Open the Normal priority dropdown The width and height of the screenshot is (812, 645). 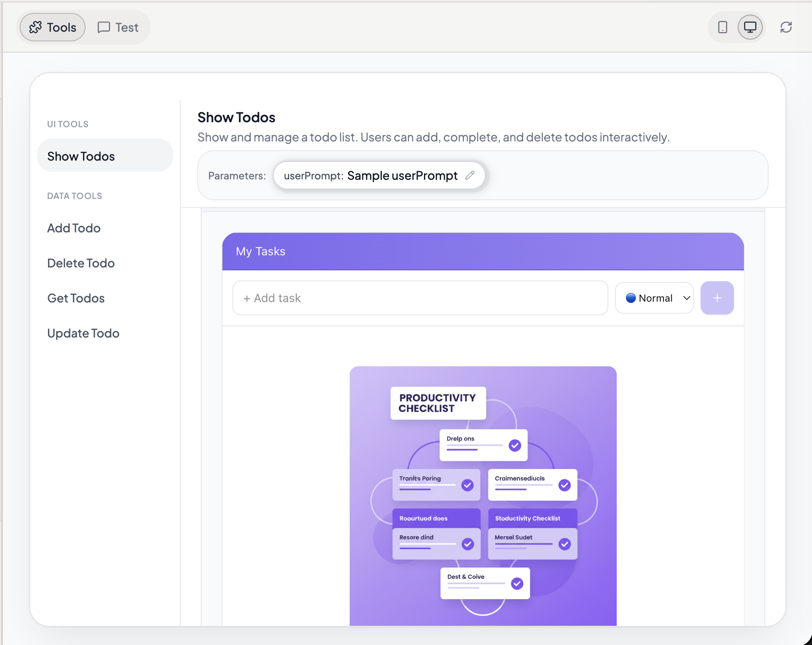click(x=654, y=298)
